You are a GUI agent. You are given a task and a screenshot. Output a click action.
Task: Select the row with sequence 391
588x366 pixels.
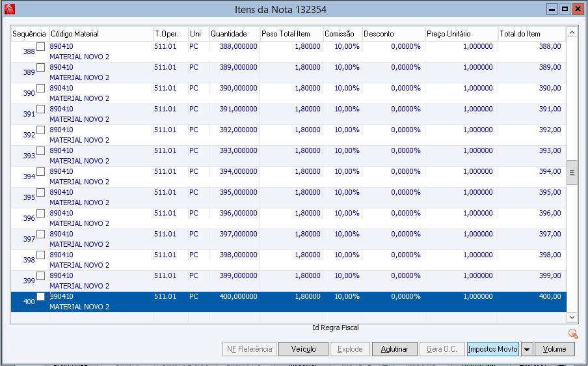pos(289,114)
